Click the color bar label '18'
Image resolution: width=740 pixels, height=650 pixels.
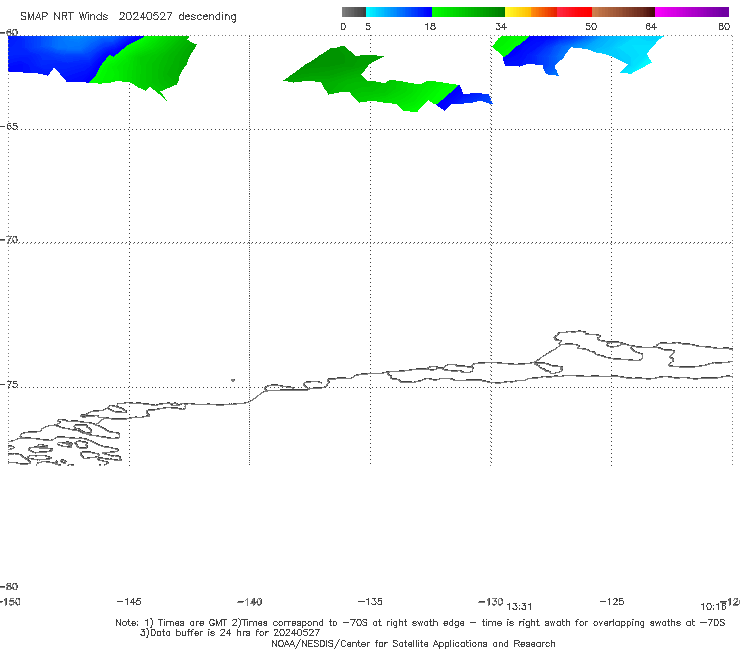pos(430,26)
